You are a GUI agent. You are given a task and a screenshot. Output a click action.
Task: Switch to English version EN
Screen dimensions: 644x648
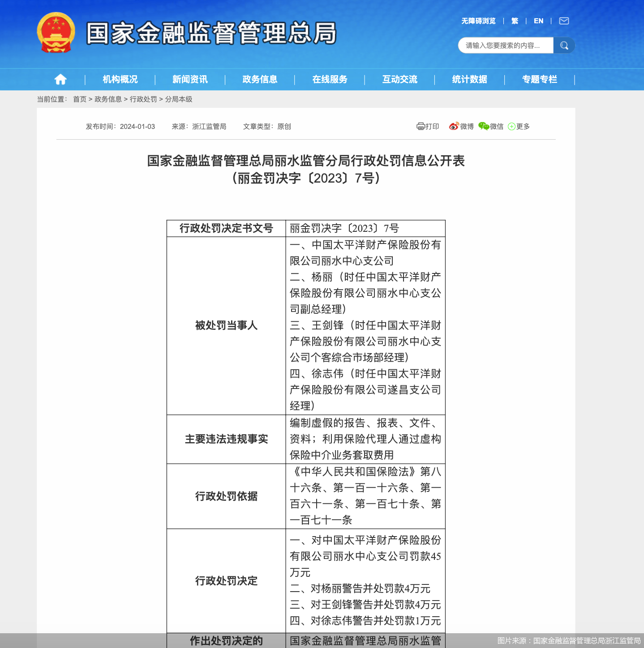pos(538,21)
